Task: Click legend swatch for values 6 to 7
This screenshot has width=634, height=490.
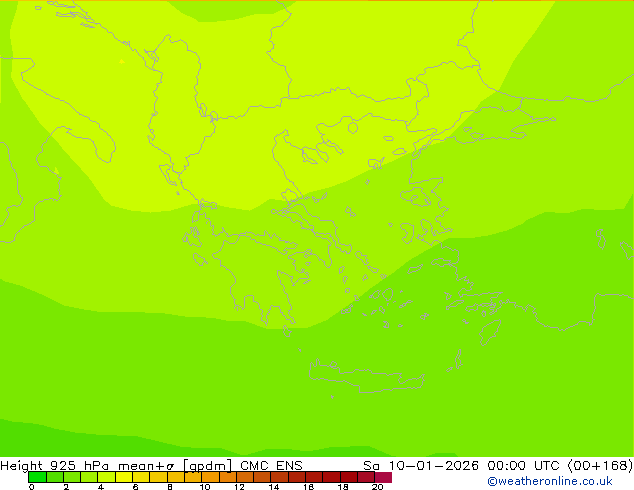Action: tap(141, 477)
